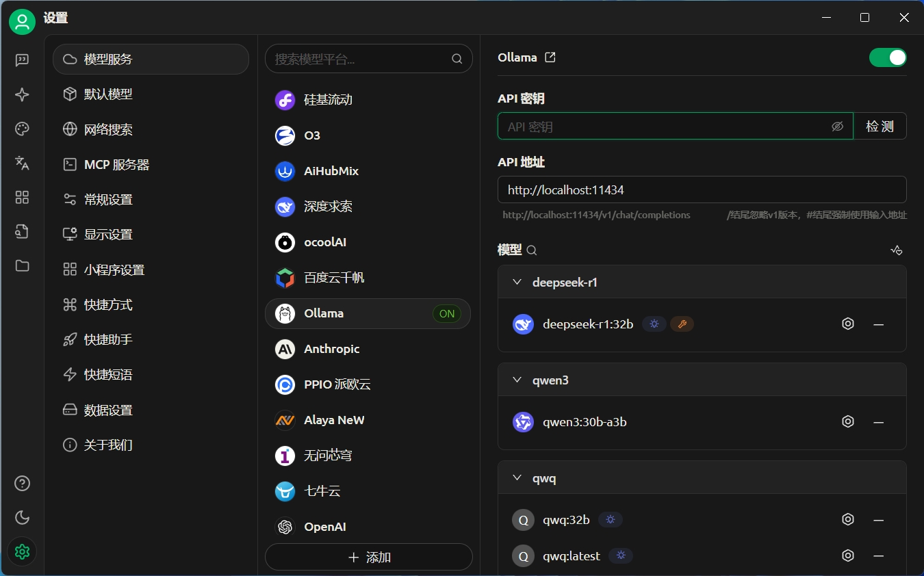The height and width of the screenshot is (576, 924).
Task: Open 数据设置 settings menu
Action: click(151, 410)
